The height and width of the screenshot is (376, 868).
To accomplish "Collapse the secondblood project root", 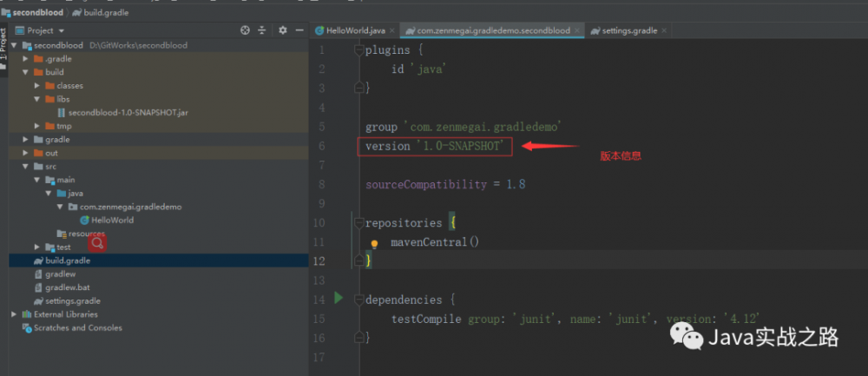I will coord(14,45).
